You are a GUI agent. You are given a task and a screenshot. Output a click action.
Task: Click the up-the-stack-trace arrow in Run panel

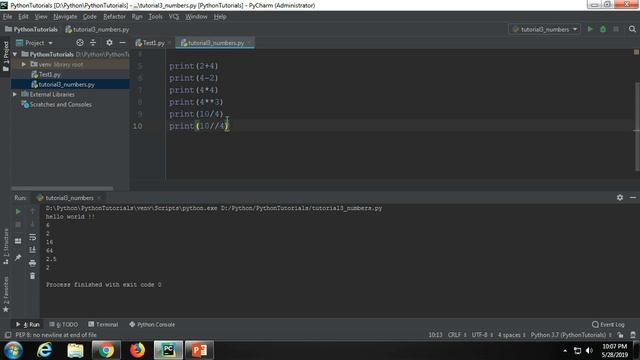(x=32, y=211)
